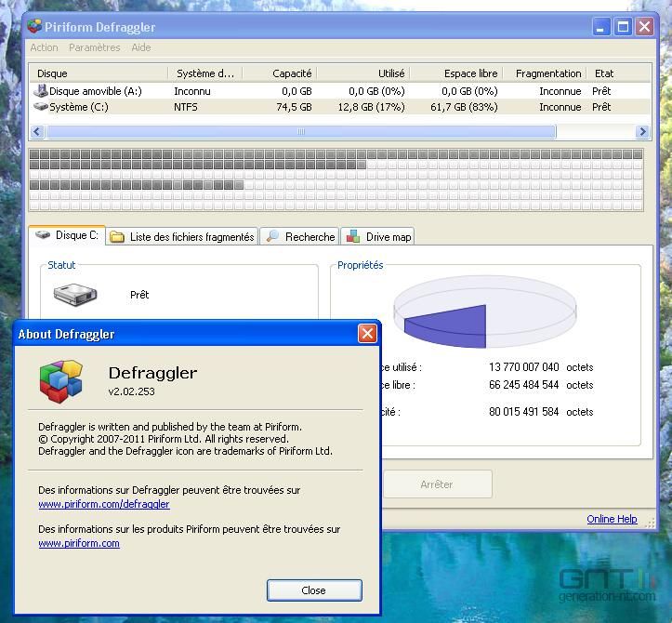Click the right arrow of drive list scrollbar
This screenshot has width=672, height=623.
(x=642, y=132)
